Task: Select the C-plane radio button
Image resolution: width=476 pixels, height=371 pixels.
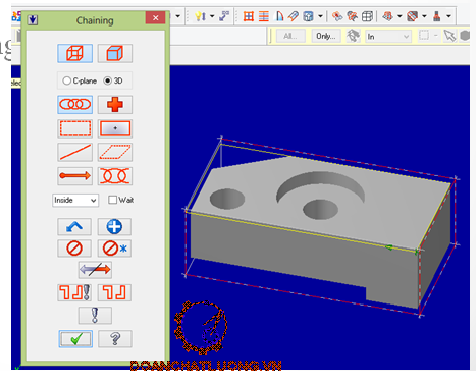Action: click(x=66, y=81)
